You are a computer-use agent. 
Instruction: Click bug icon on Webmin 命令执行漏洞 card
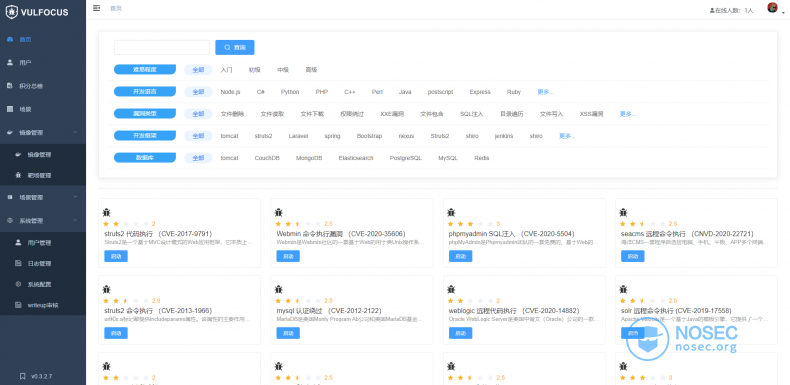click(x=279, y=213)
